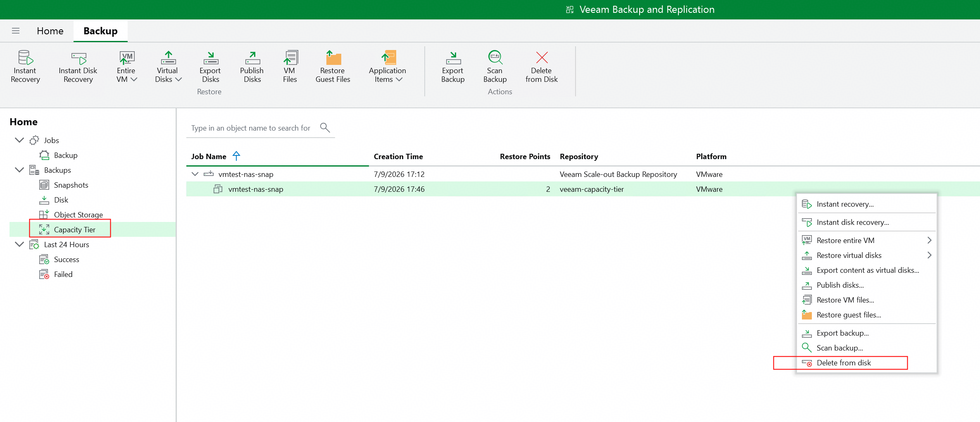Collapse the vmtest-nas-snap parent job row
980x422 pixels.
(195, 174)
